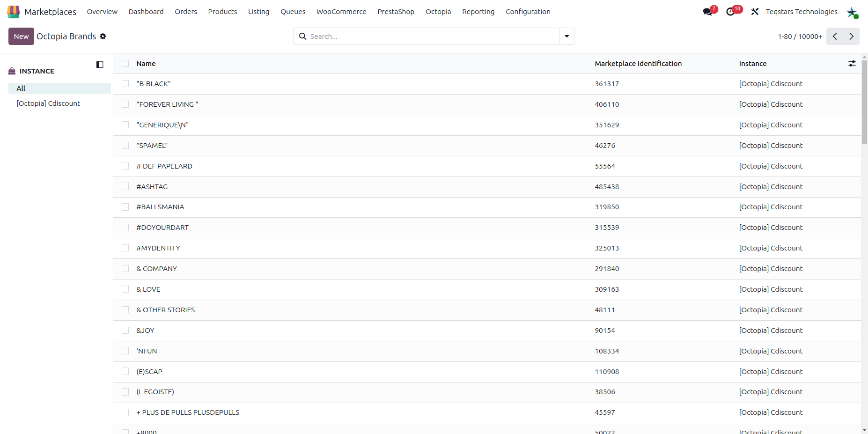Tick checkbox beside & COMPANY

pyautogui.click(x=125, y=269)
